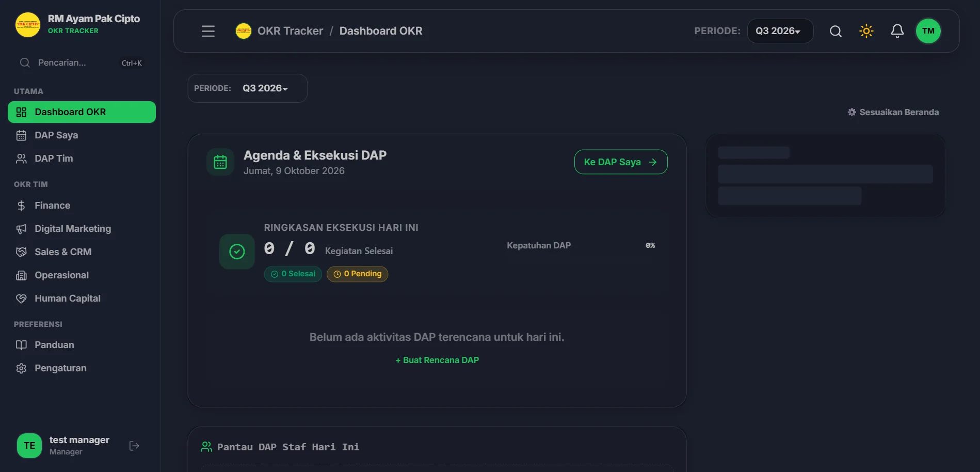Click the RM Ayam Pak Cipto logo
Image resolution: width=980 pixels, height=472 pixels.
click(x=28, y=25)
